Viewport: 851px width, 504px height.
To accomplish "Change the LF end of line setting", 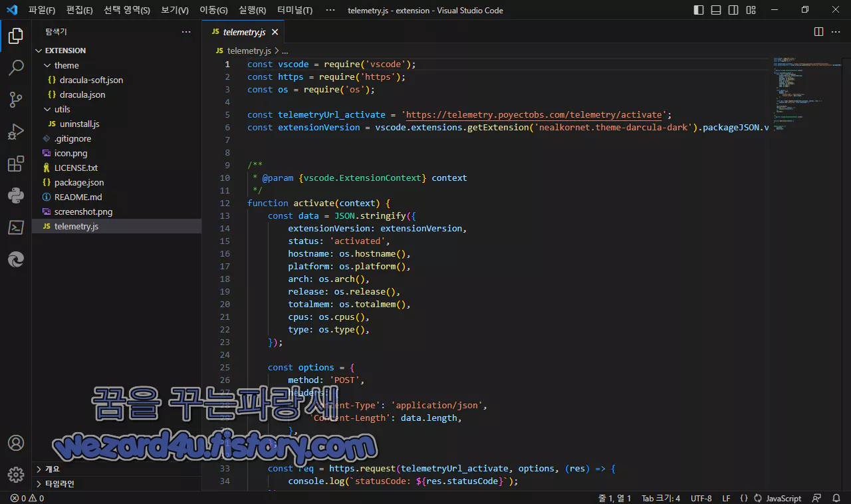I will click(726, 498).
